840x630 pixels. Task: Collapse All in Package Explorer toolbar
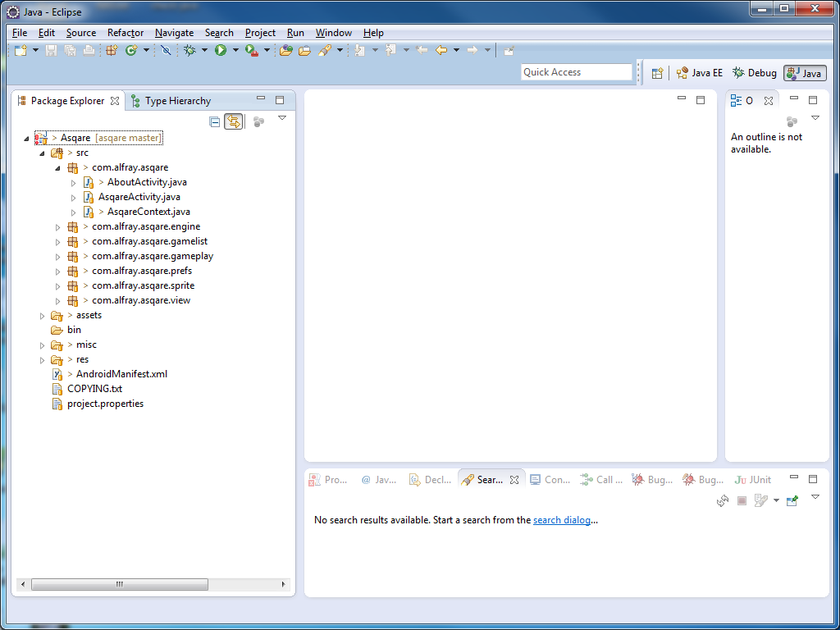[214, 122]
